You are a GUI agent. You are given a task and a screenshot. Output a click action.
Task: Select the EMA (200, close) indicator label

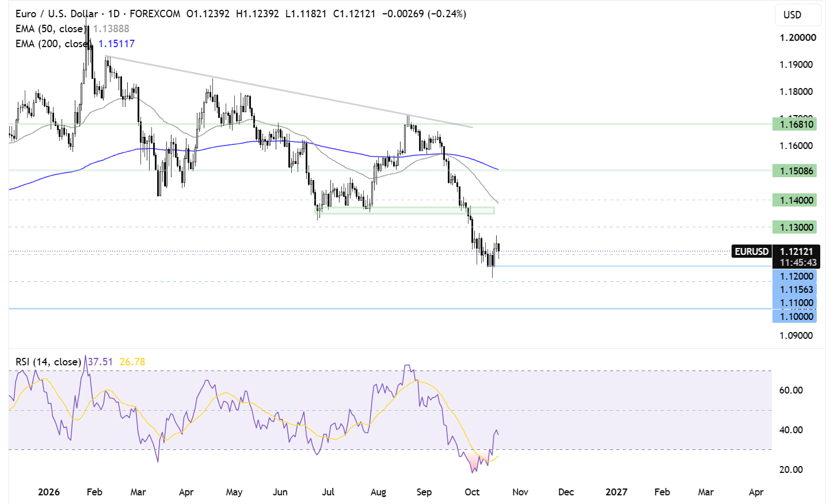(x=52, y=44)
